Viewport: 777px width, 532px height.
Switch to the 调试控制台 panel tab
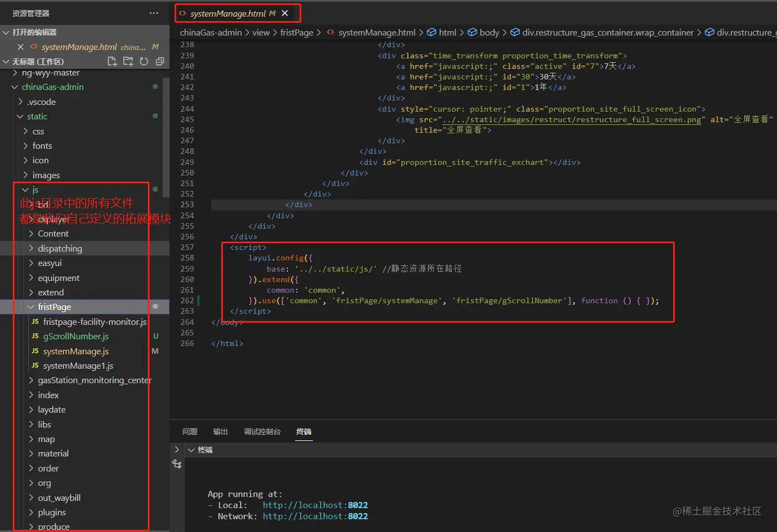tap(262, 431)
